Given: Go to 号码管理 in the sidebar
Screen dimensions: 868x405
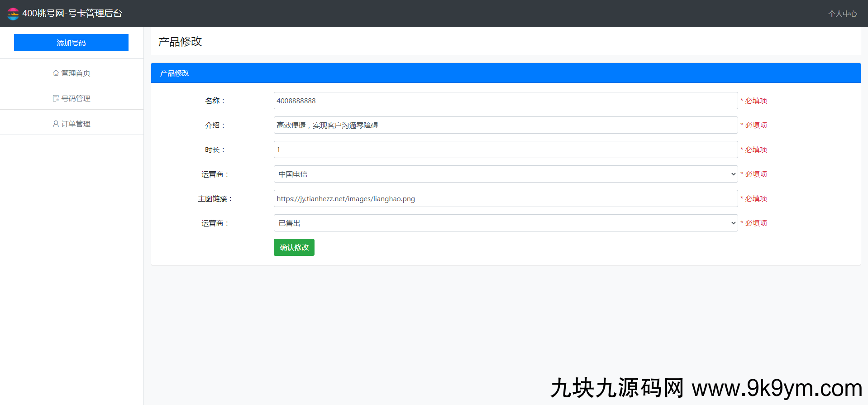Looking at the screenshot, I should tap(76, 98).
